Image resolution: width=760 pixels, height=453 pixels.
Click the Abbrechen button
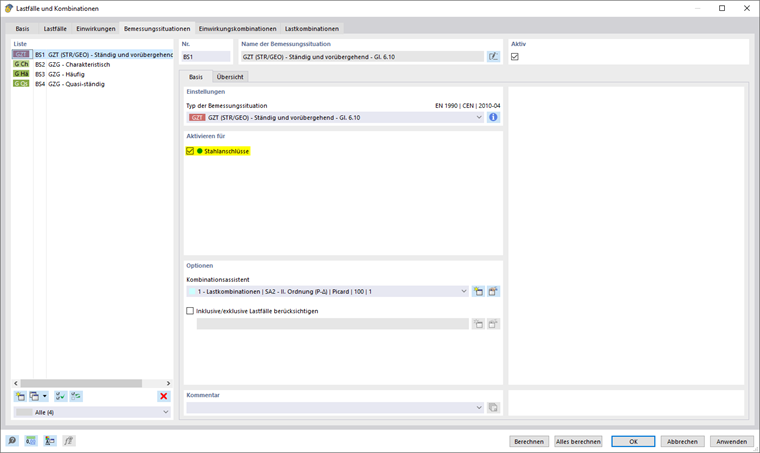point(682,441)
